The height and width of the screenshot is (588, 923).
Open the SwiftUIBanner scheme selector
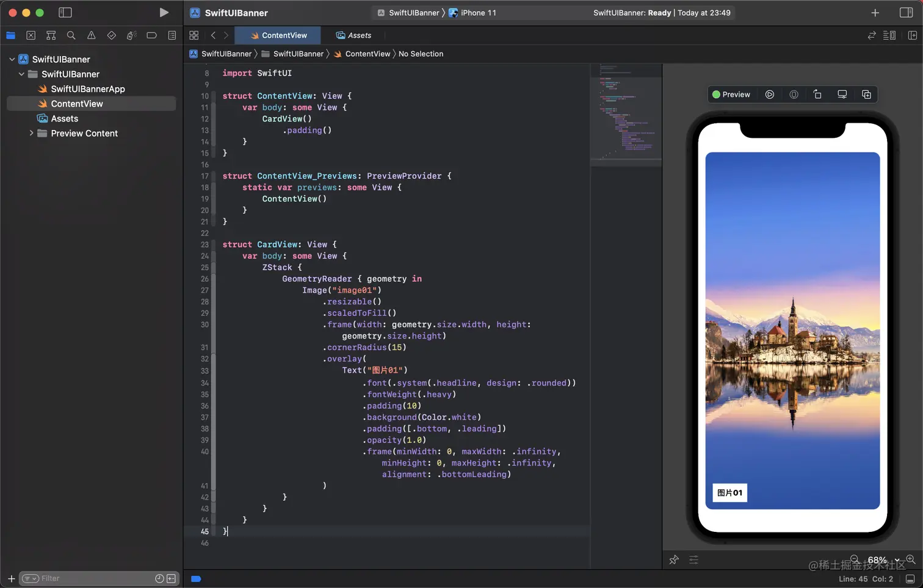[x=408, y=13]
